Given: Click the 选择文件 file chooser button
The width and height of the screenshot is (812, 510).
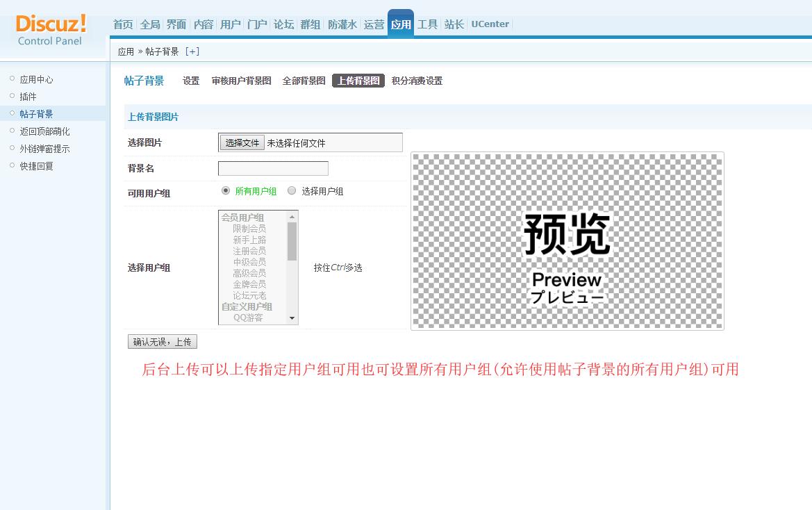Looking at the screenshot, I should pyautogui.click(x=242, y=143).
